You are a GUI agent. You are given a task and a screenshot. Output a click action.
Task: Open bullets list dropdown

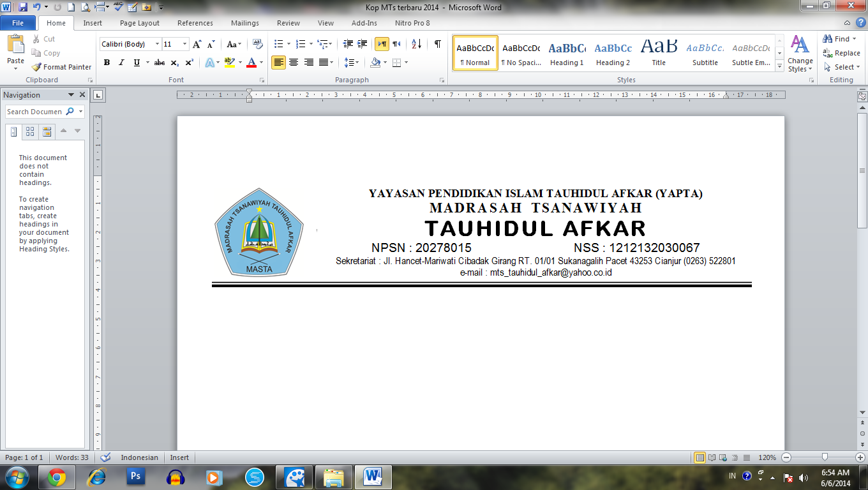288,44
